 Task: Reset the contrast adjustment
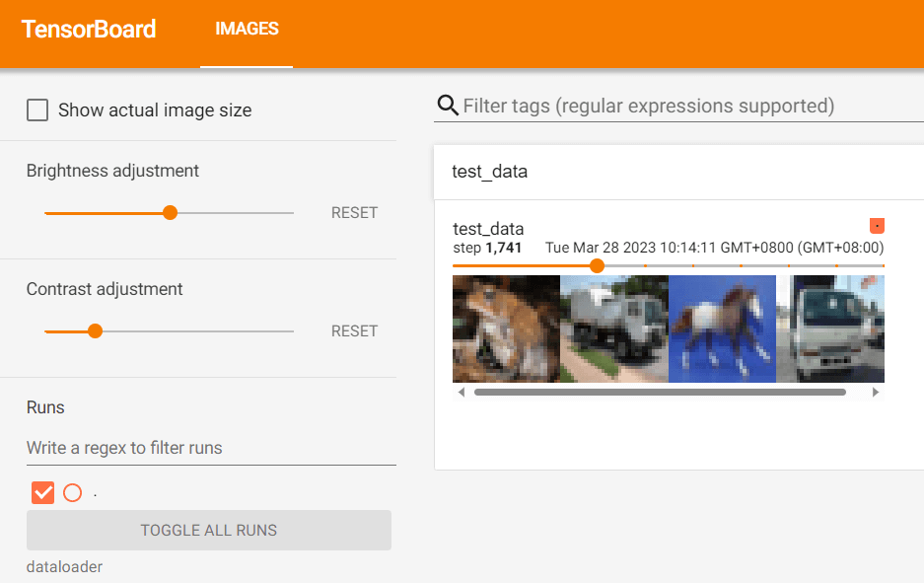354,331
